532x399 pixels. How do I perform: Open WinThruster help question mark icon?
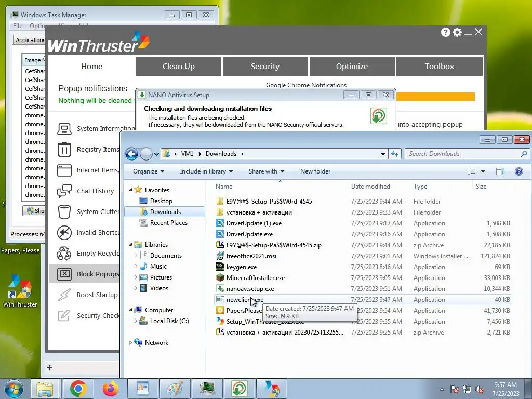coord(445,32)
